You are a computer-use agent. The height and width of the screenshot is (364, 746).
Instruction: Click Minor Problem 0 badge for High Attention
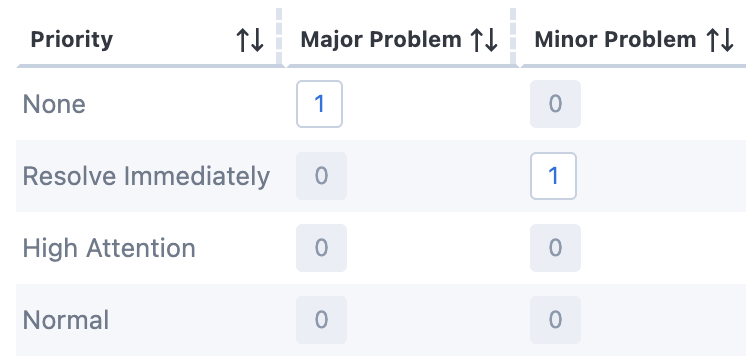[x=555, y=248]
